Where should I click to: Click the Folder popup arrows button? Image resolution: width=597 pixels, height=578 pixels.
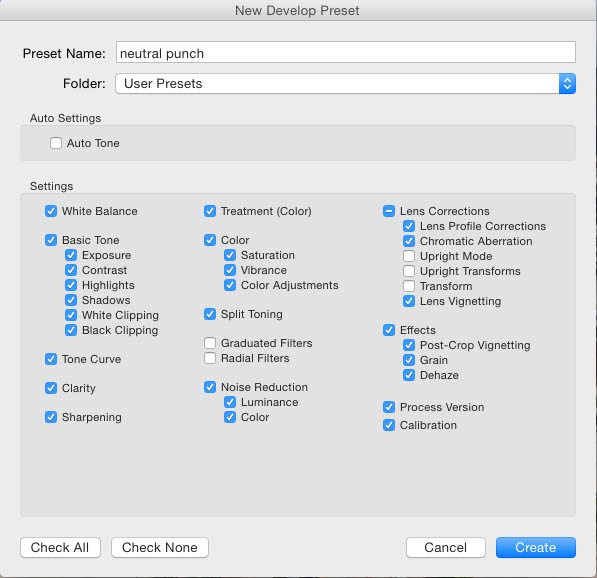(567, 84)
